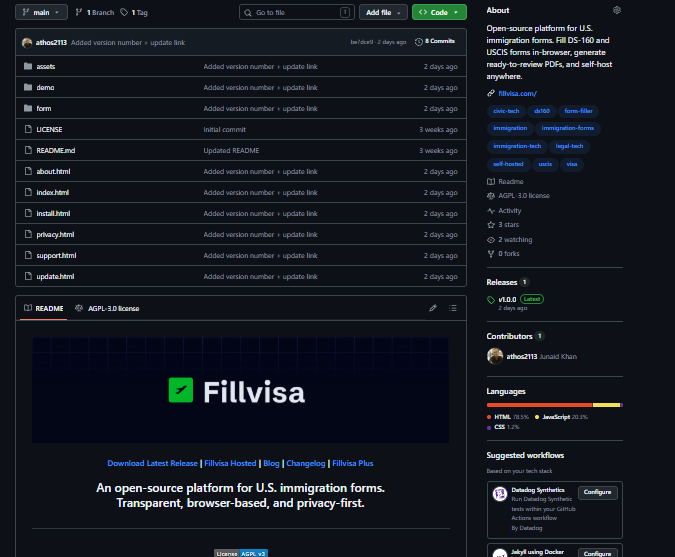The height and width of the screenshot is (557, 675).
Task: Open privacy.html file
Action: coord(55,235)
